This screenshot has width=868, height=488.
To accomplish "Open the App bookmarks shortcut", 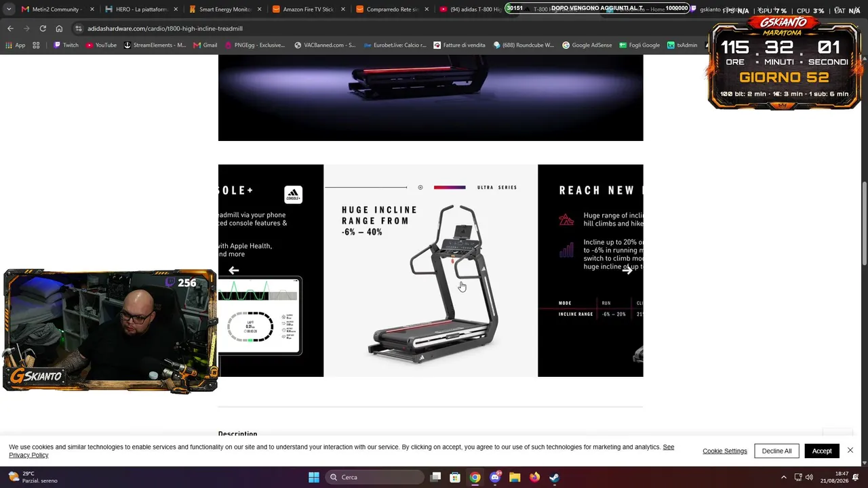I will pyautogui.click(x=15, y=45).
